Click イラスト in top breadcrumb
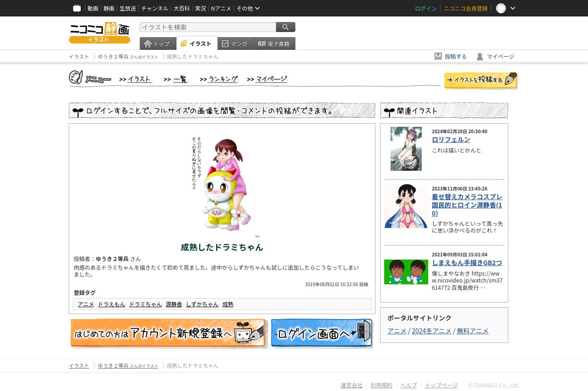 [79, 56]
